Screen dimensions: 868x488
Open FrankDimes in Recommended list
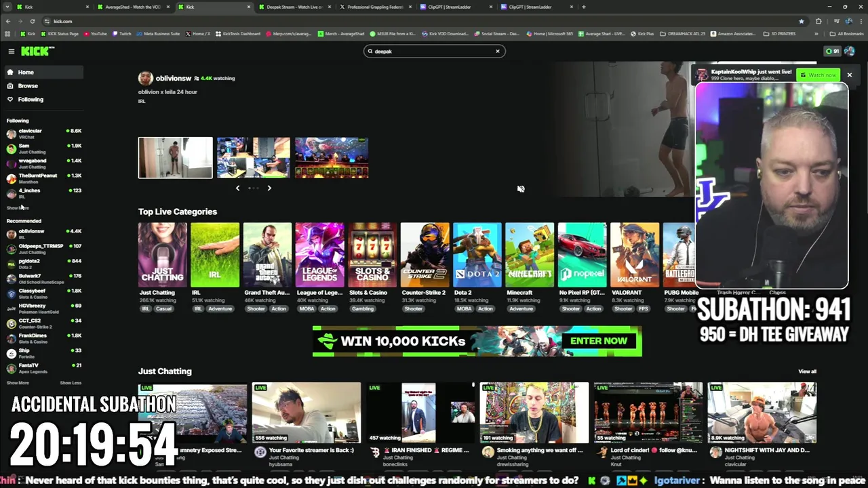coord(43,338)
